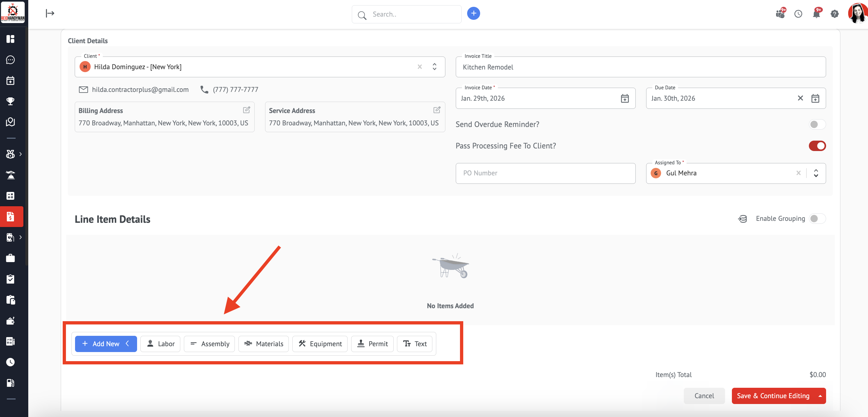Toggle Enable Grouping switch
868x417 pixels.
(x=817, y=219)
